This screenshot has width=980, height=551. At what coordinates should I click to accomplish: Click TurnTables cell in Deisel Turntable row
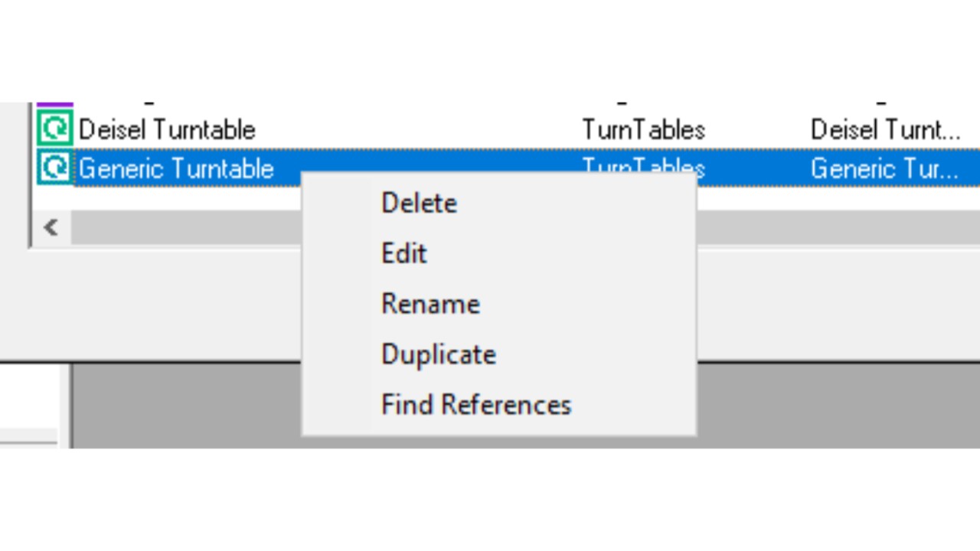[644, 129]
